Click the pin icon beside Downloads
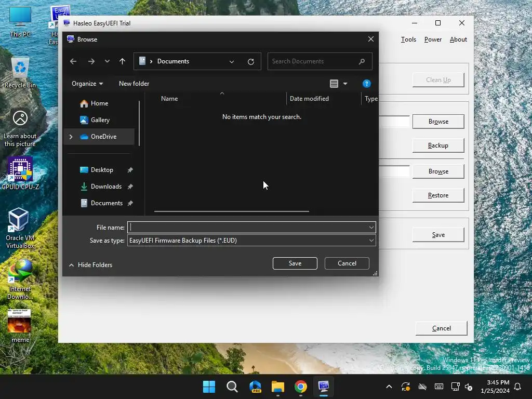The height and width of the screenshot is (399, 532). [130, 187]
